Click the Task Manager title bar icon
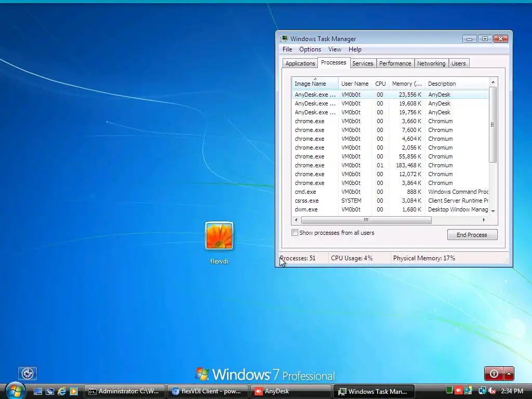Image resolution: width=532 pixels, height=399 pixels. [284, 38]
